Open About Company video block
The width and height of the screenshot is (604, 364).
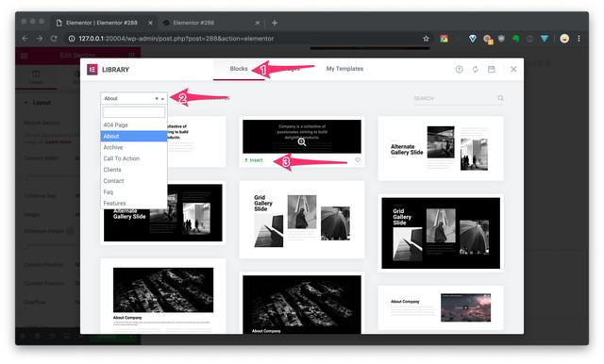point(441,307)
